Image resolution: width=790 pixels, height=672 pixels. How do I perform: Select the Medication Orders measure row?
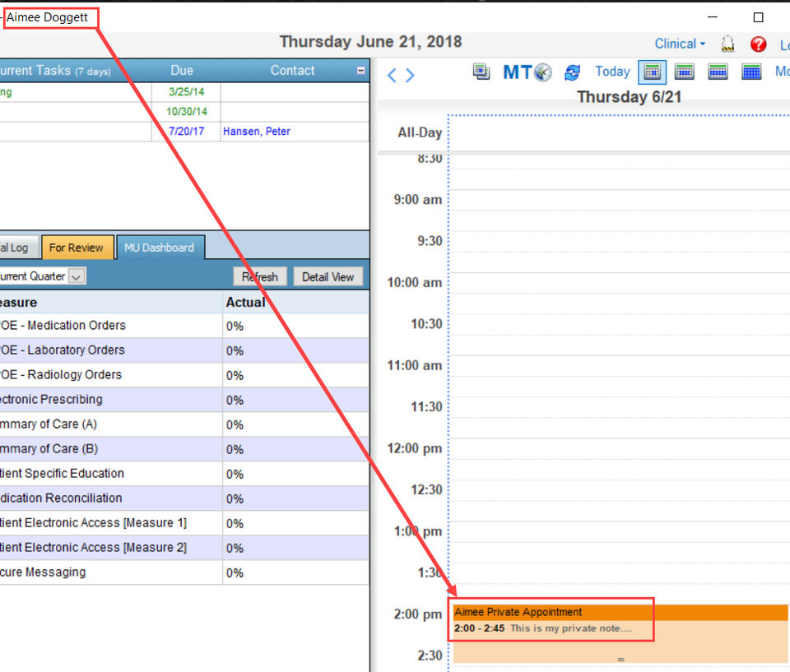pyautogui.click(x=184, y=326)
